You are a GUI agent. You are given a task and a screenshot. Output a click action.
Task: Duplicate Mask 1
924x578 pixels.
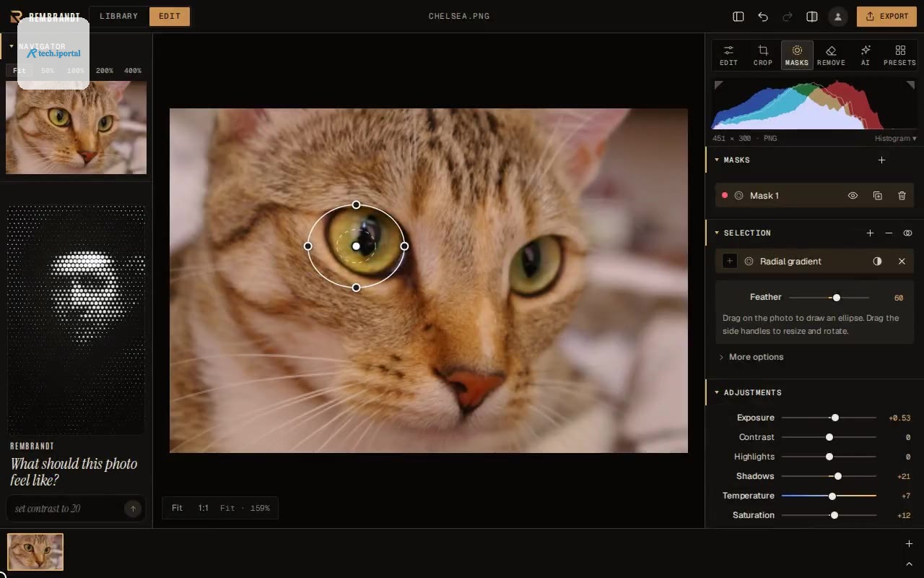(x=878, y=196)
